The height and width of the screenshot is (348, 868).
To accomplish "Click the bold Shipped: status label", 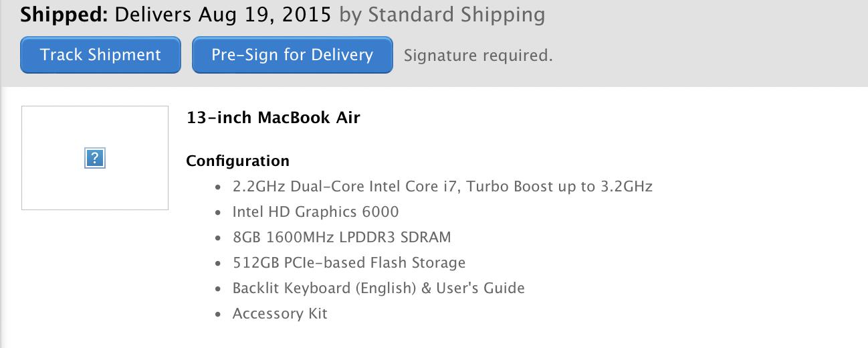I will [65, 14].
